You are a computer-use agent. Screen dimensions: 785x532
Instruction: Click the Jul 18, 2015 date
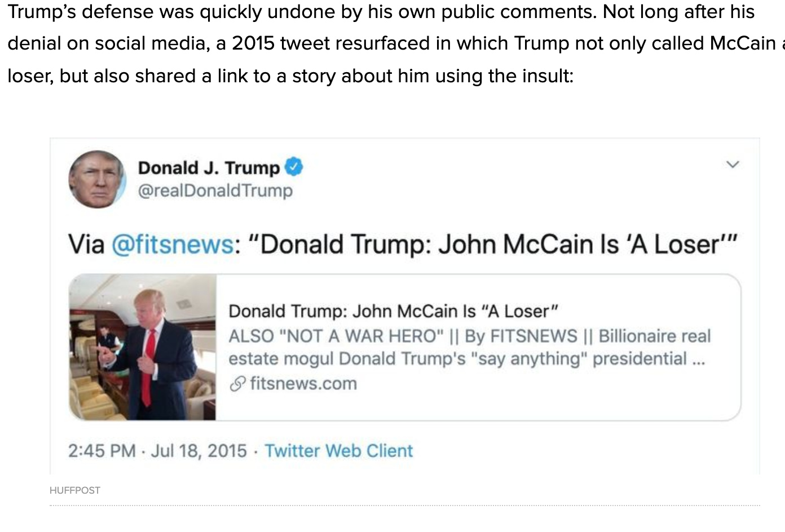coord(199,451)
